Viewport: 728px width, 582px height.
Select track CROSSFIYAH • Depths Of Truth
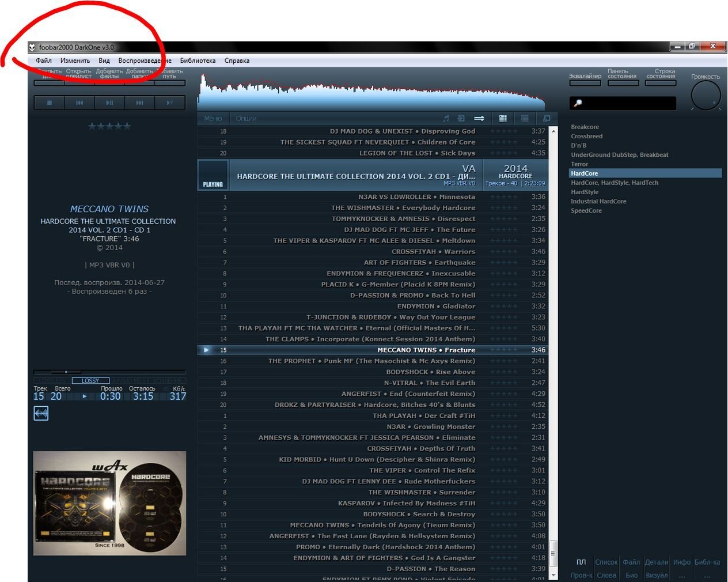(372, 449)
